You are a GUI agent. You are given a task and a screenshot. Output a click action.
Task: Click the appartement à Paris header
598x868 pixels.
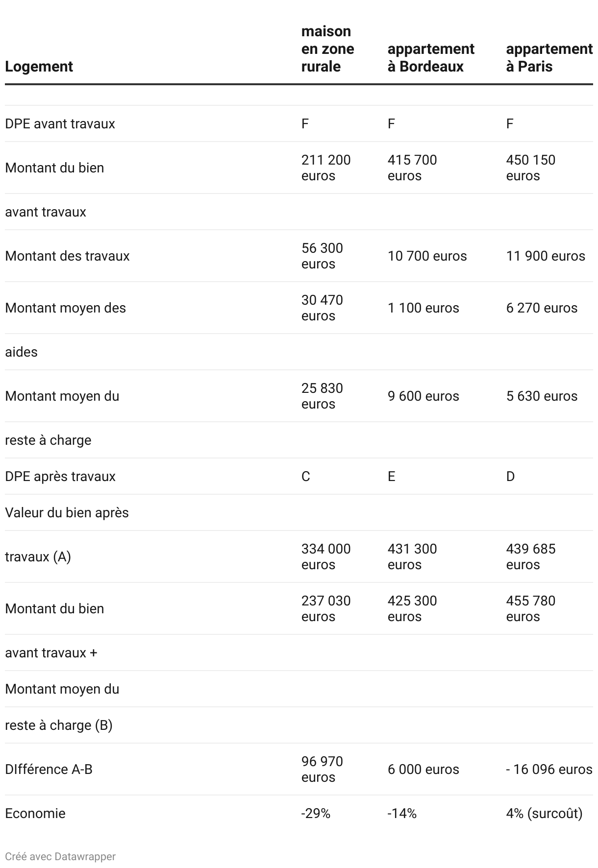(548, 58)
